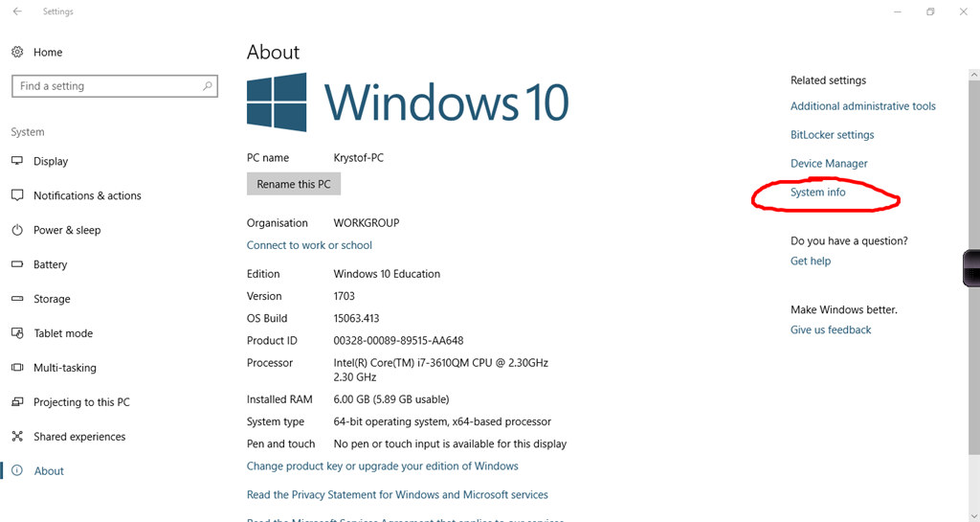Viewport: 980px width, 522px height.
Task: Click the Get help link
Action: click(x=811, y=261)
